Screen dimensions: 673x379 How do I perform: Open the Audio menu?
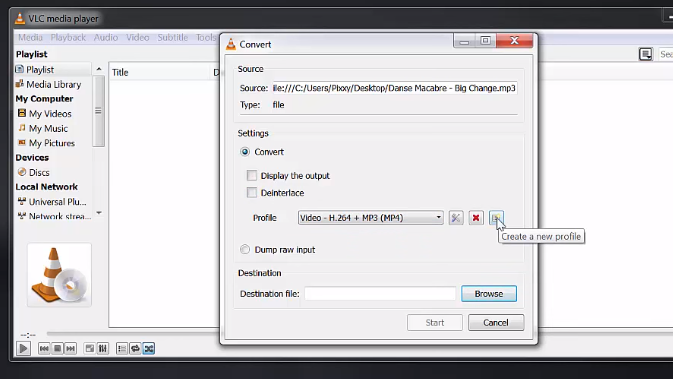[106, 37]
